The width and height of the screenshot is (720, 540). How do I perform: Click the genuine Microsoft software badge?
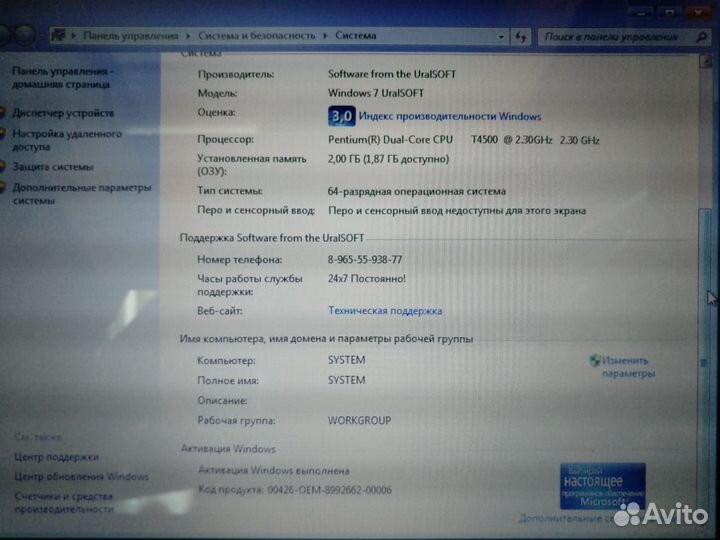coord(602,486)
